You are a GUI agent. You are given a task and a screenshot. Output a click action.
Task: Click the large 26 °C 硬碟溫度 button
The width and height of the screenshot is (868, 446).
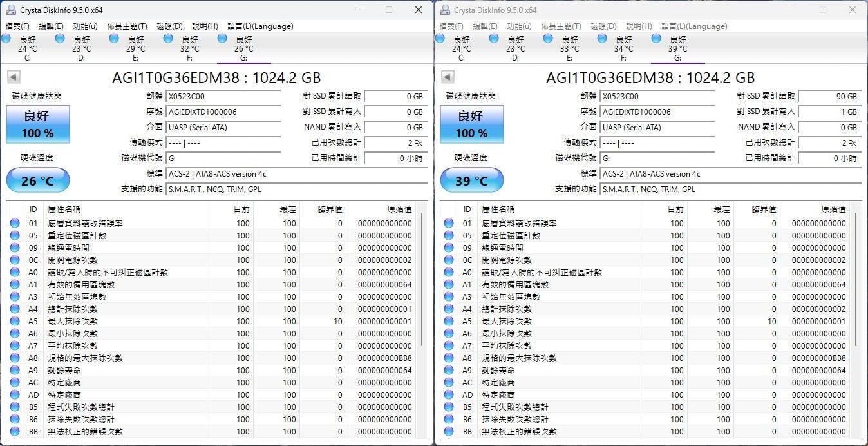(x=37, y=180)
